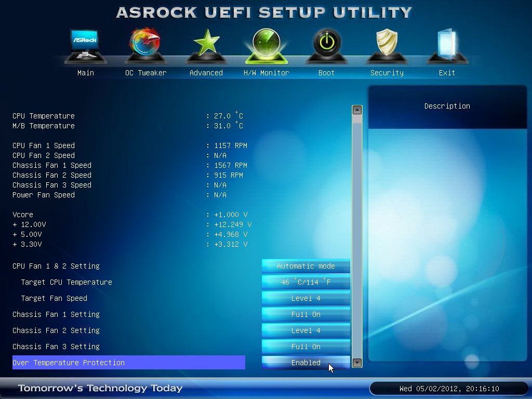Select the Chassis Fan 3 Setting label
The height and width of the screenshot is (399, 532).
tap(56, 347)
